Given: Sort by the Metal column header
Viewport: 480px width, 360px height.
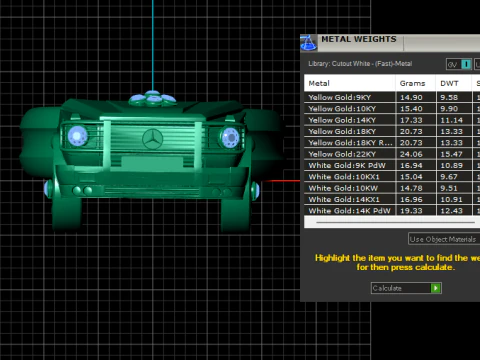Looking at the screenshot, I should (x=350, y=83).
